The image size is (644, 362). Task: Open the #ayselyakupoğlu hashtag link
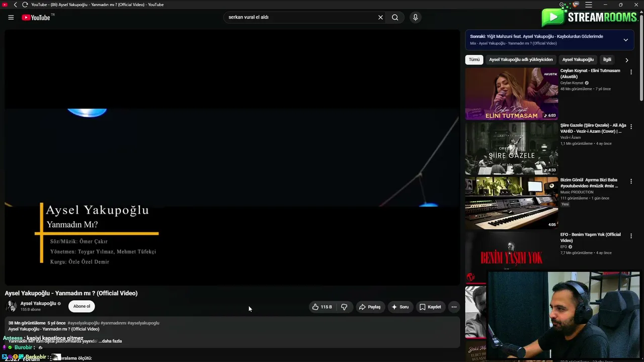pyautogui.click(x=84, y=323)
